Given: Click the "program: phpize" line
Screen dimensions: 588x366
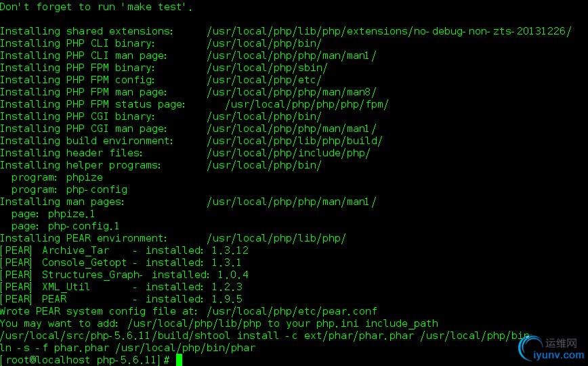Looking at the screenshot, I should (x=58, y=177).
